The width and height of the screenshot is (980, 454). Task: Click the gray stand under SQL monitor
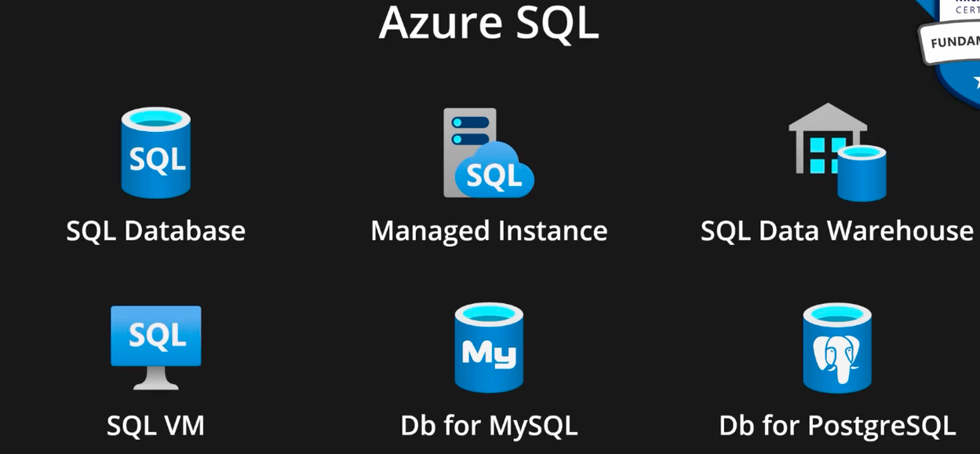pyautogui.click(x=155, y=379)
